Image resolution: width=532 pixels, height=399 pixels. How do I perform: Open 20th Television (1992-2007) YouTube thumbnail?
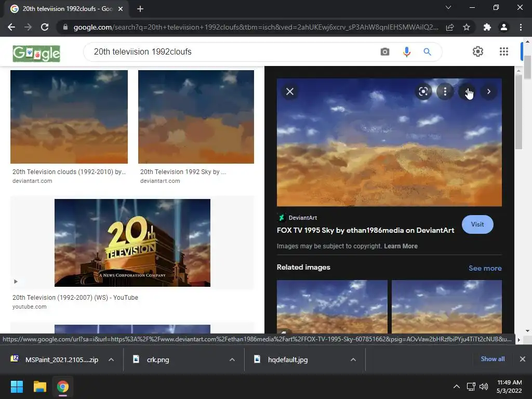click(x=132, y=243)
